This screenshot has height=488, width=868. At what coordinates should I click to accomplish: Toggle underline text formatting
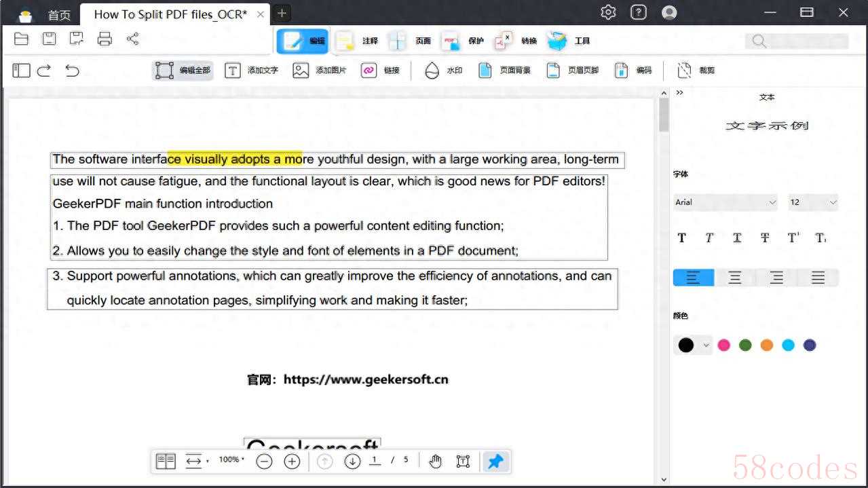[x=737, y=238]
